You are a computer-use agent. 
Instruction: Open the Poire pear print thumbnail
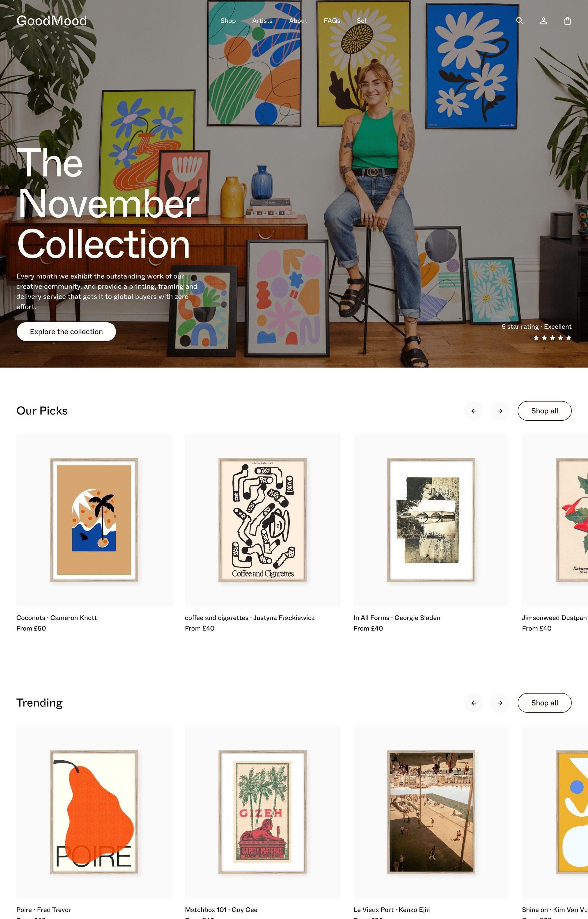[x=94, y=812]
